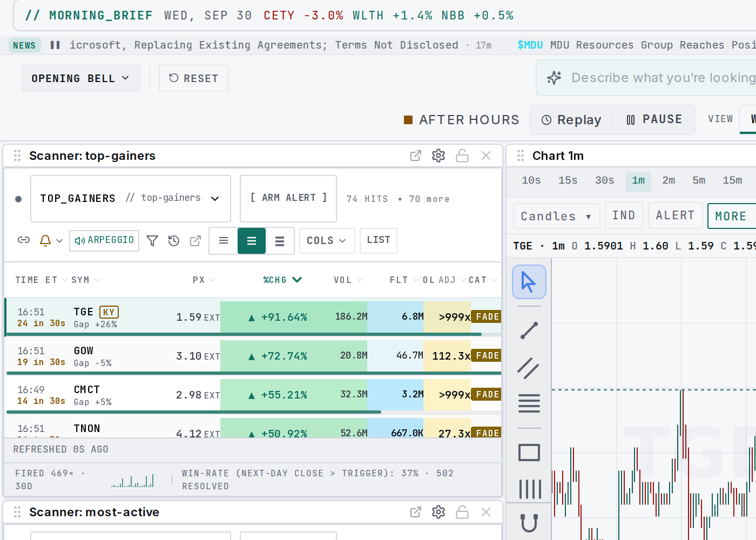Select the TGE row in the scanner
The height and width of the screenshot is (540, 756).
pyautogui.click(x=253, y=317)
